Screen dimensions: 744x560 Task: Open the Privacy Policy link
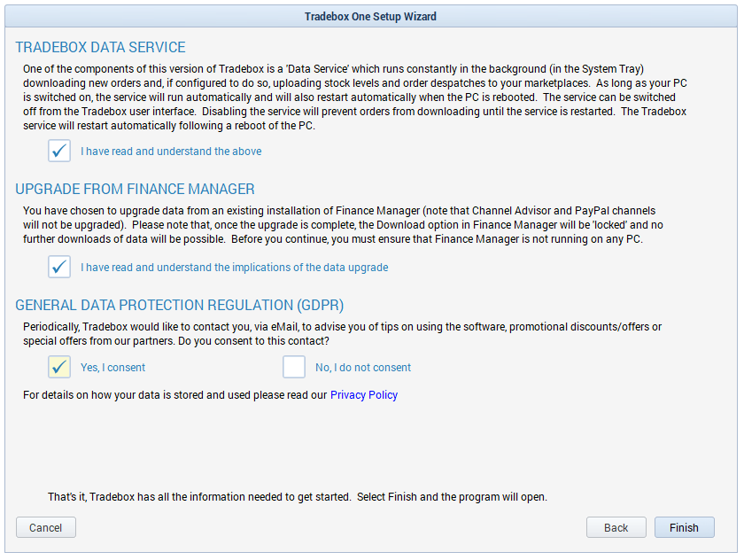coord(364,395)
